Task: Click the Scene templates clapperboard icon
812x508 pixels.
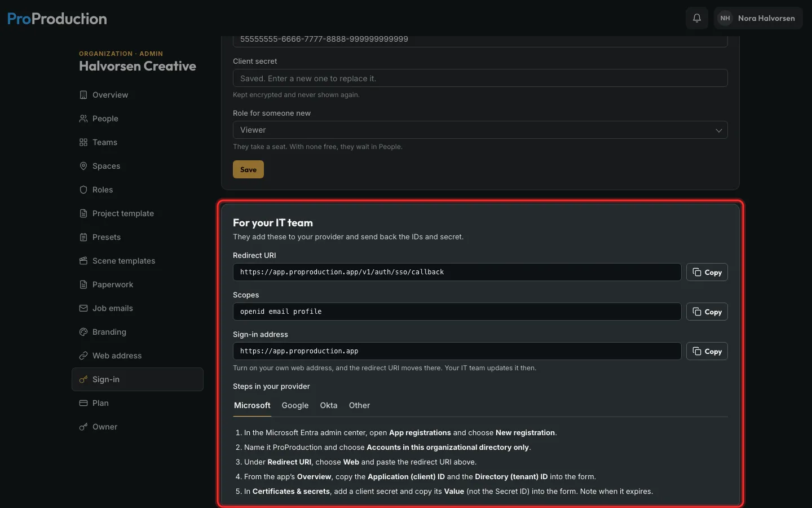Action: 83,261
